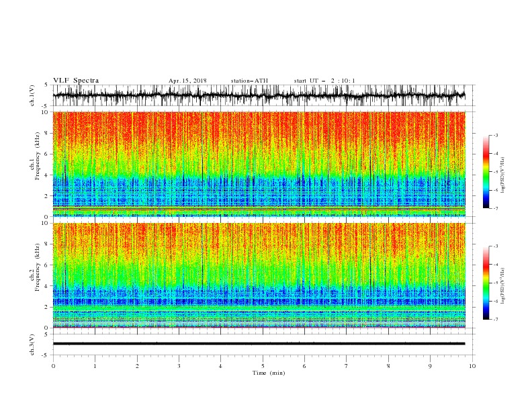Viewport: 532px width, 411px height.
Task: Click the ch.1 voltage waveform trace
Action: click(259, 95)
